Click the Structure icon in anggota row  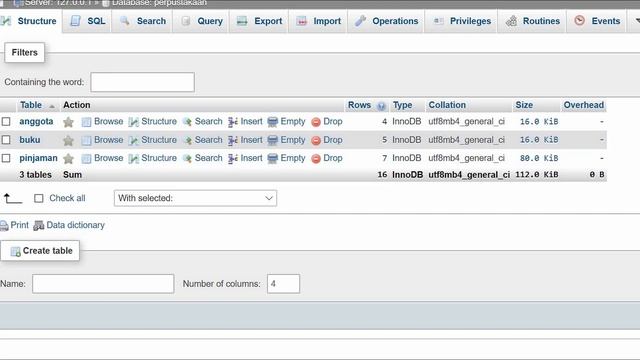click(133, 122)
